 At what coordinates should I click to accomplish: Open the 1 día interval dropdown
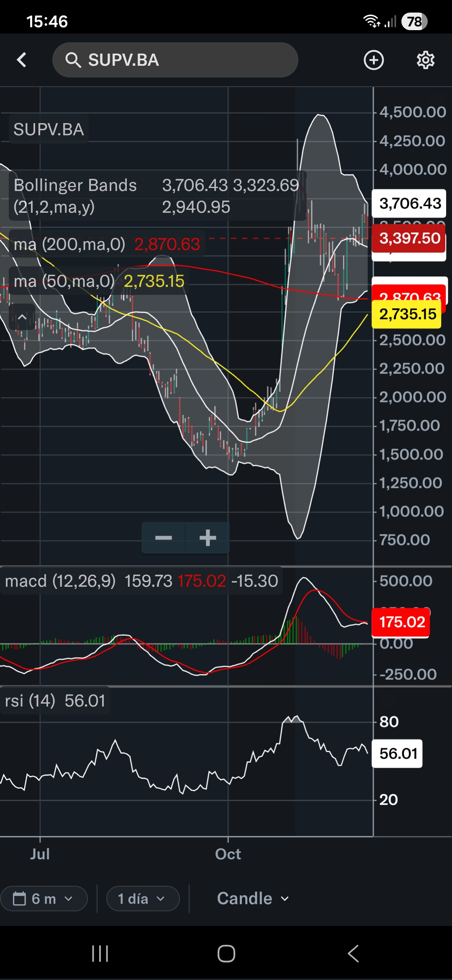(143, 898)
